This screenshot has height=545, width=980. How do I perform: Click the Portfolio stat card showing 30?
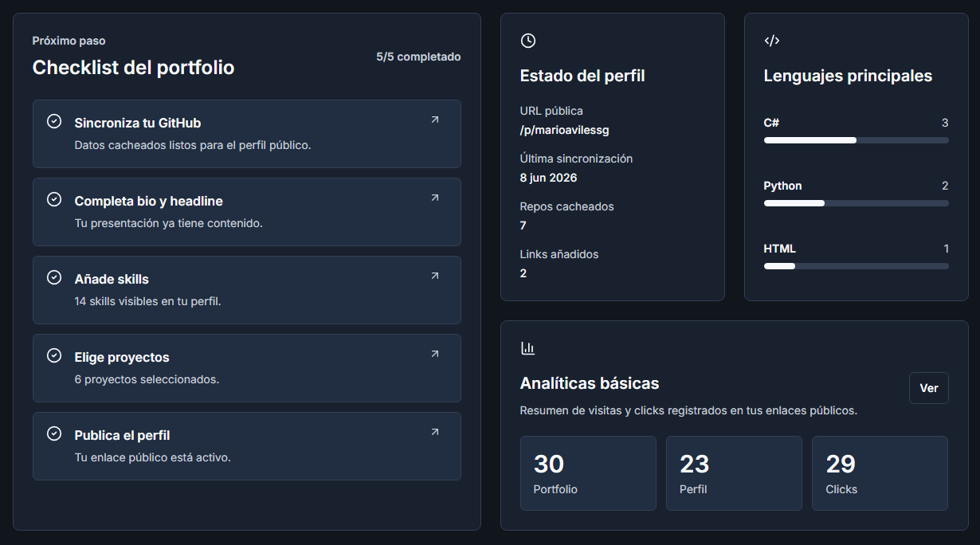[588, 473]
